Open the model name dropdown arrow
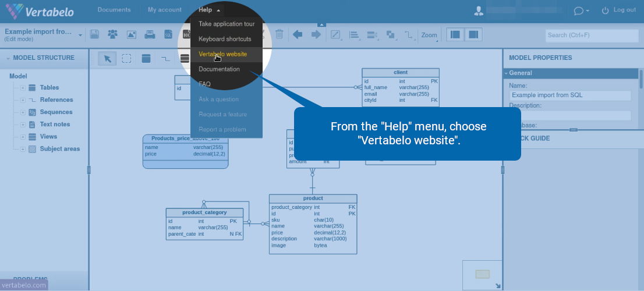 80,36
